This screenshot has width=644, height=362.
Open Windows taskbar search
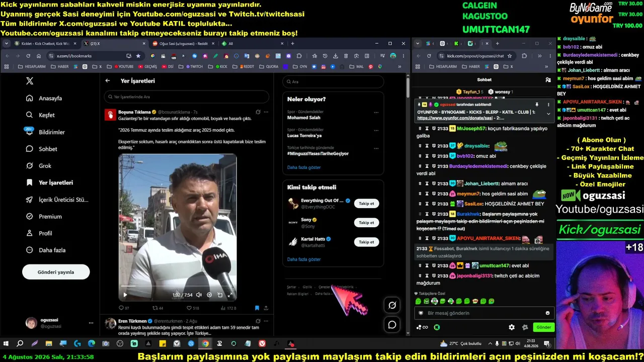(x=20, y=344)
